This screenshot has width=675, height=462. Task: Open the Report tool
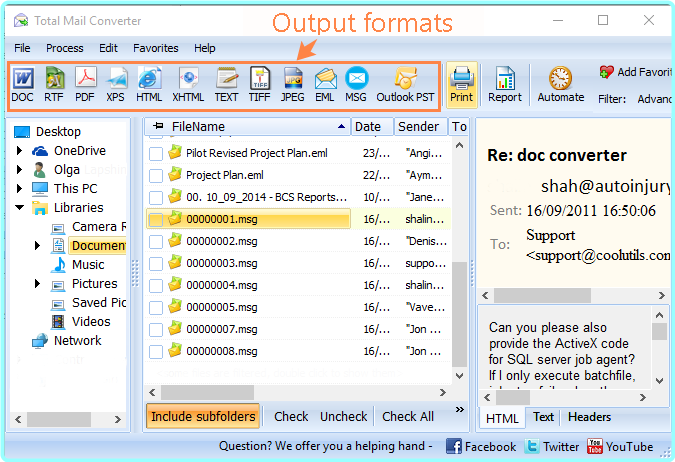click(x=505, y=85)
